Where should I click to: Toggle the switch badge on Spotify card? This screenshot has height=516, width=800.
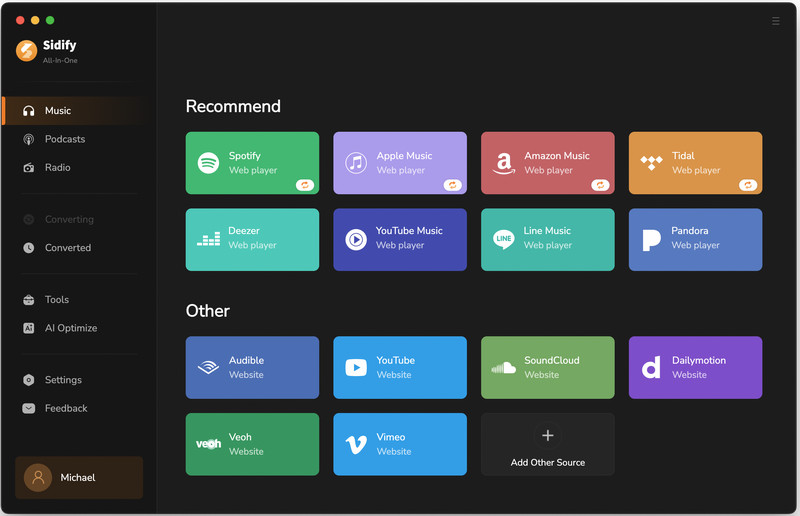305,185
